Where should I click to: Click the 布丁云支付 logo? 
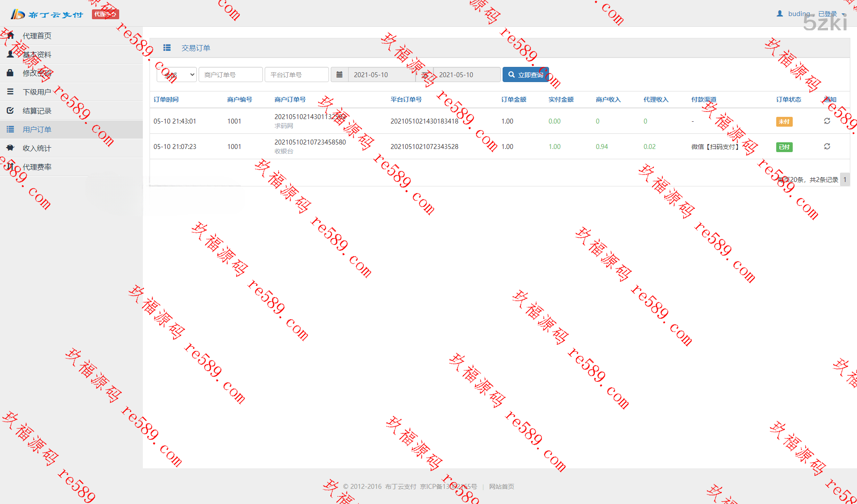(x=47, y=14)
